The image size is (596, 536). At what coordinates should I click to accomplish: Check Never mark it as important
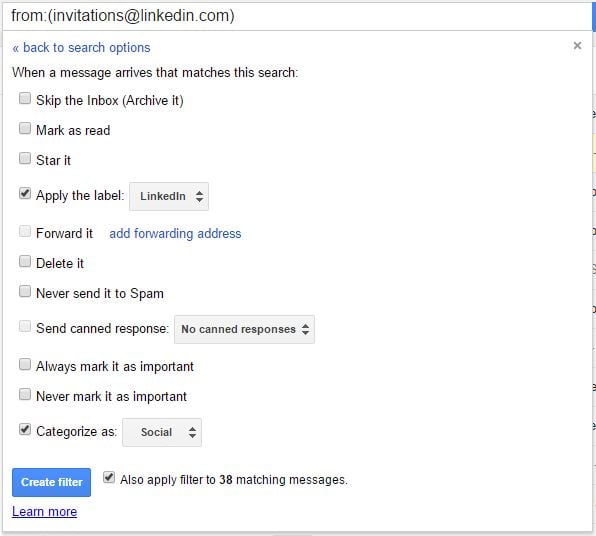coord(25,395)
